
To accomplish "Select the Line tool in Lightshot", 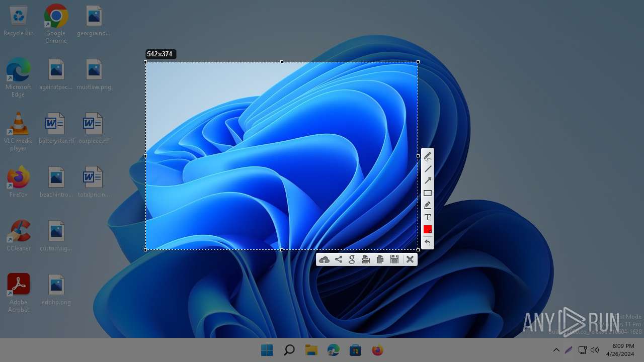I will point(428,169).
